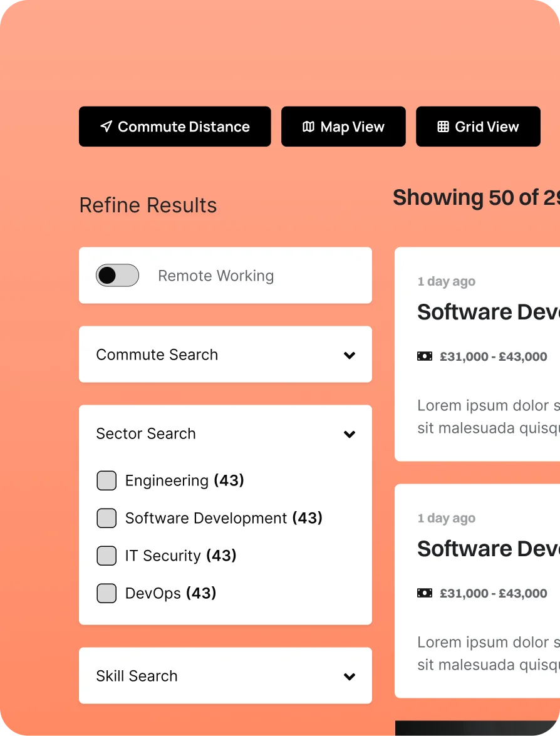Screen dimensions: 560x736
Task: Expand the Commute Search chevron
Action: [350, 355]
